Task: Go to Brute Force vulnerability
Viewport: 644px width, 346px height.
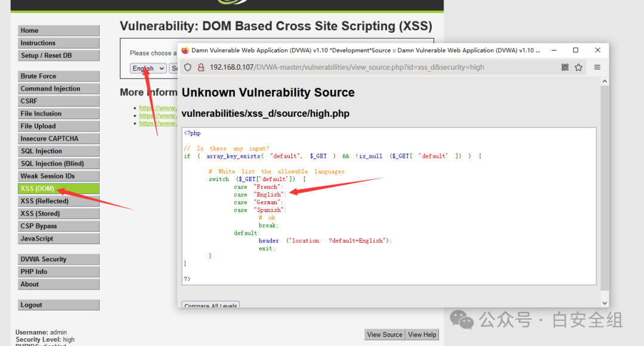Action: tap(58, 76)
